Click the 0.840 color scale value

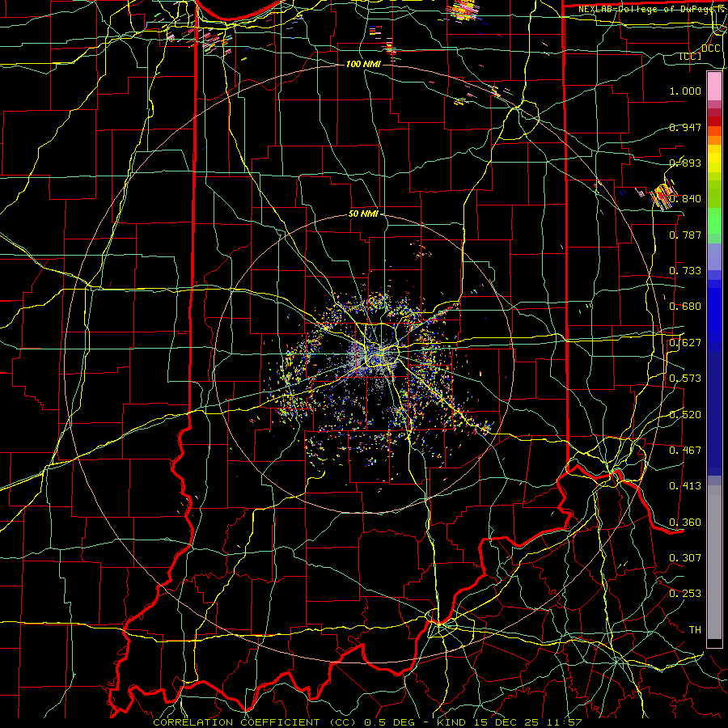point(687,199)
